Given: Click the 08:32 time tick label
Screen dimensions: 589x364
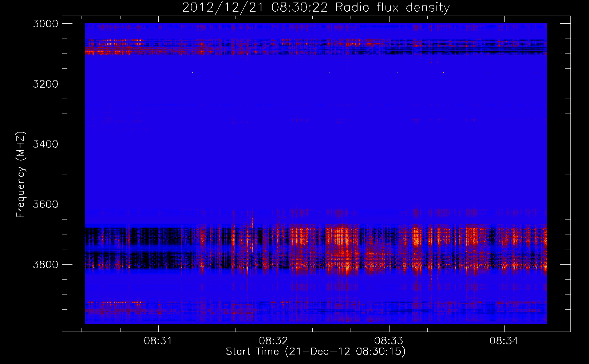Looking at the screenshot, I should coord(273,341).
